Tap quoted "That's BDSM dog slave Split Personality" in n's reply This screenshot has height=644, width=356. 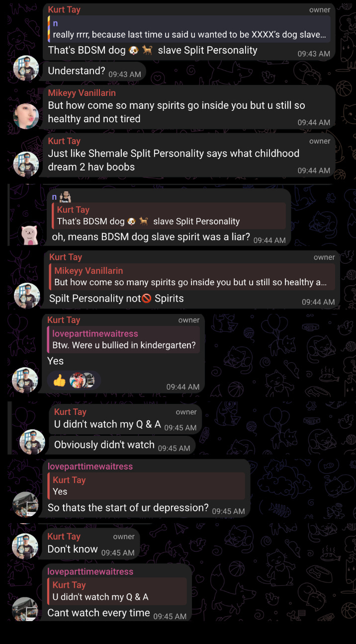click(169, 216)
